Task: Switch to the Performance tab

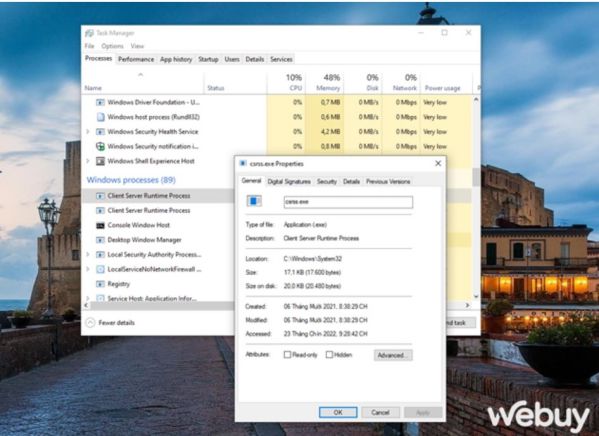Action: pos(136,59)
